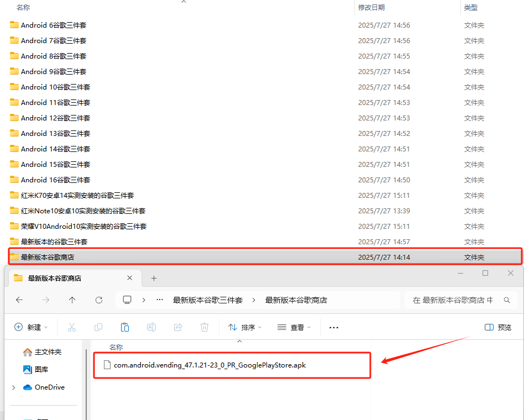Click the Refresh button in navigation bar
Image resolution: width=524 pixels, height=420 pixels.
[x=99, y=300]
